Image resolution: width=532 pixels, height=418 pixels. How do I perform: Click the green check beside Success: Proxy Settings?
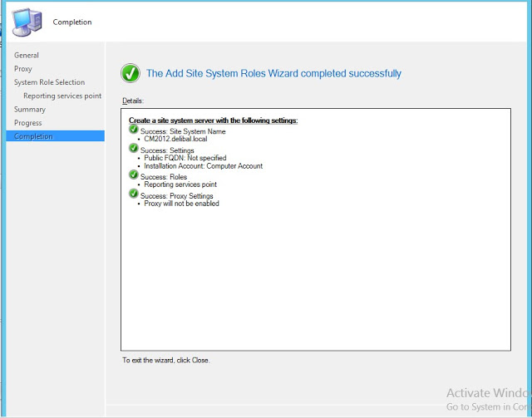click(x=134, y=194)
